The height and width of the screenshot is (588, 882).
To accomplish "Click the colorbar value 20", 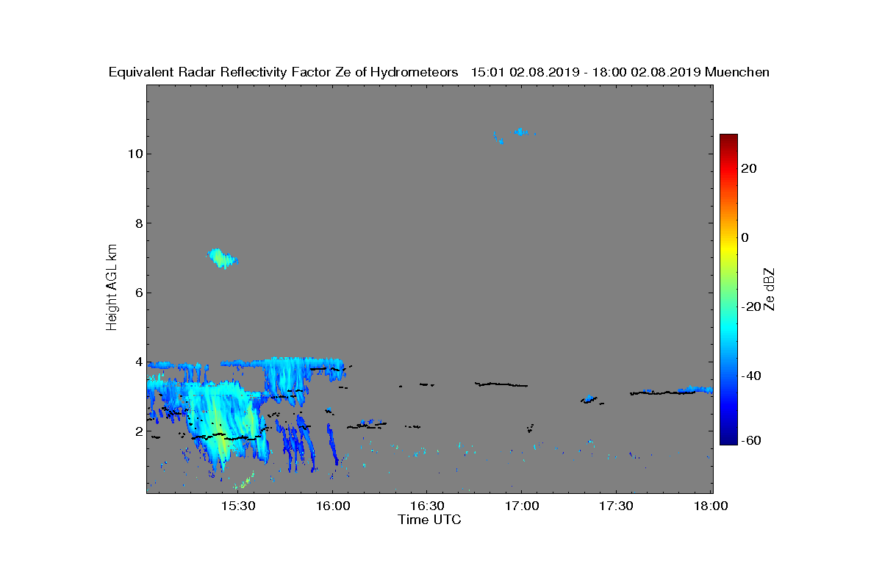I will point(749,168).
